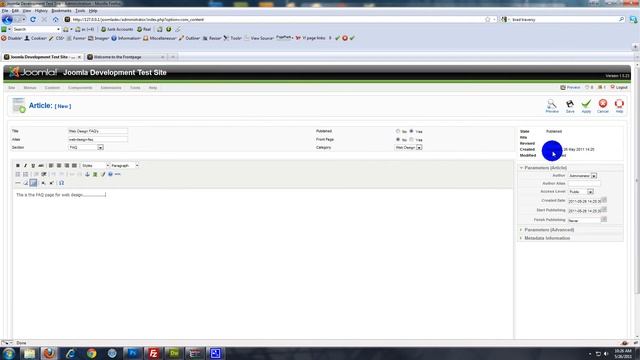Set Published to No
Image resolution: width=640 pixels, height=360 pixels.
click(x=398, y=131)
